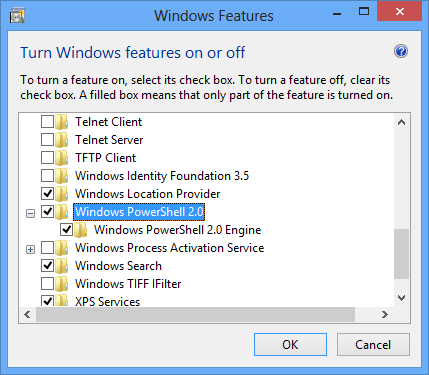Expand the Windows Process Activation Service node
The width and height of the screenshot is (429, 375).
pyautogui.click(x=30, y=249)
